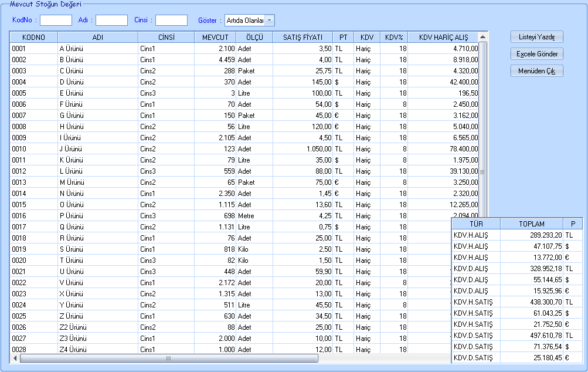Click the CİNSİ column header
Screen dimensions: 588x372
(x=166, y=37)
